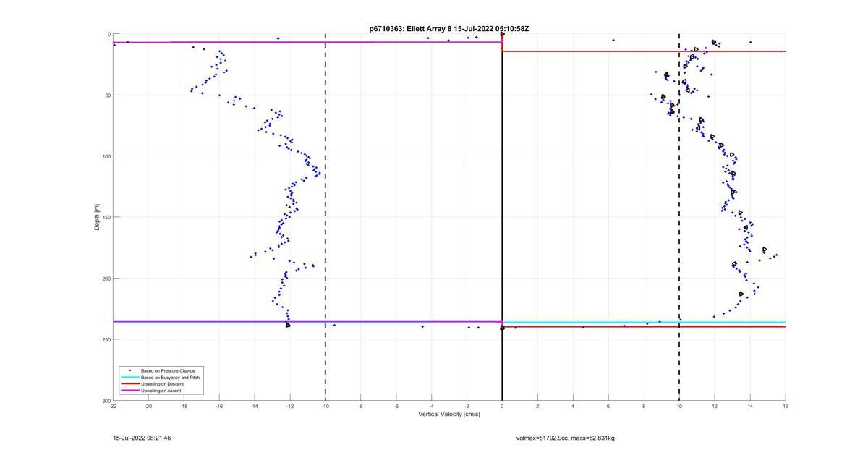Click x-axis tick label '-6'
868x450 pixels.
click(396, 406)
